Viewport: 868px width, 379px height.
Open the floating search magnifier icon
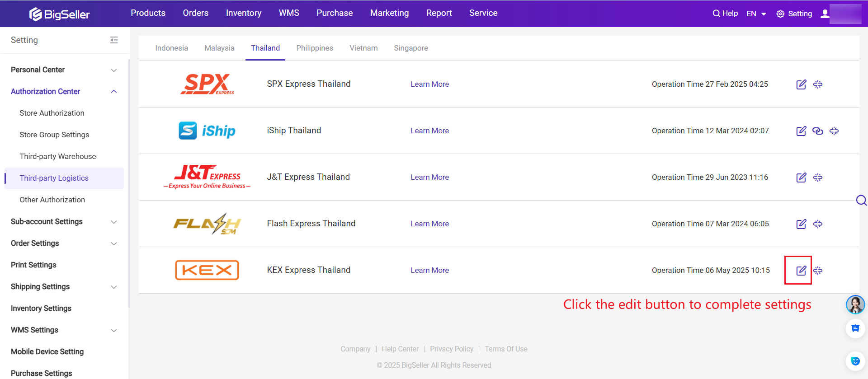tap(861, 200)
